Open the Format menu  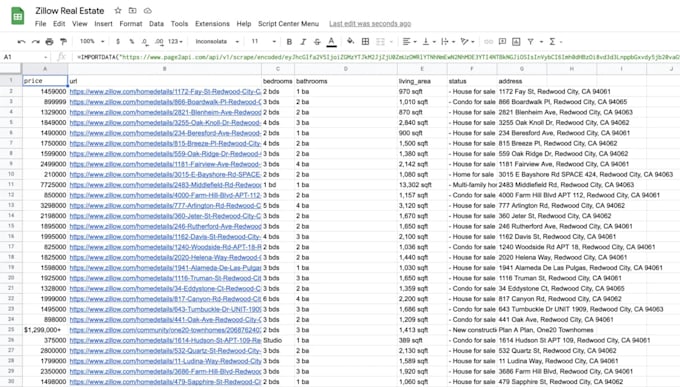pos(131,24)
